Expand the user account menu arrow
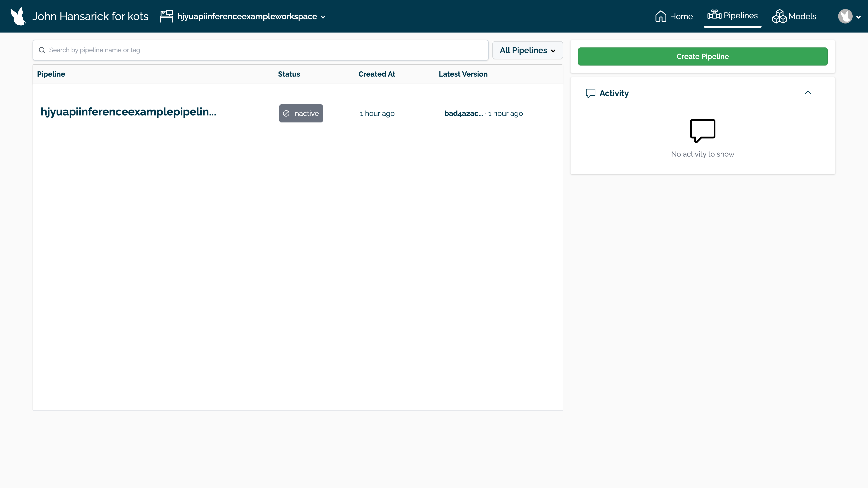This screenshot has height=488, width=868. click(859, 17)
